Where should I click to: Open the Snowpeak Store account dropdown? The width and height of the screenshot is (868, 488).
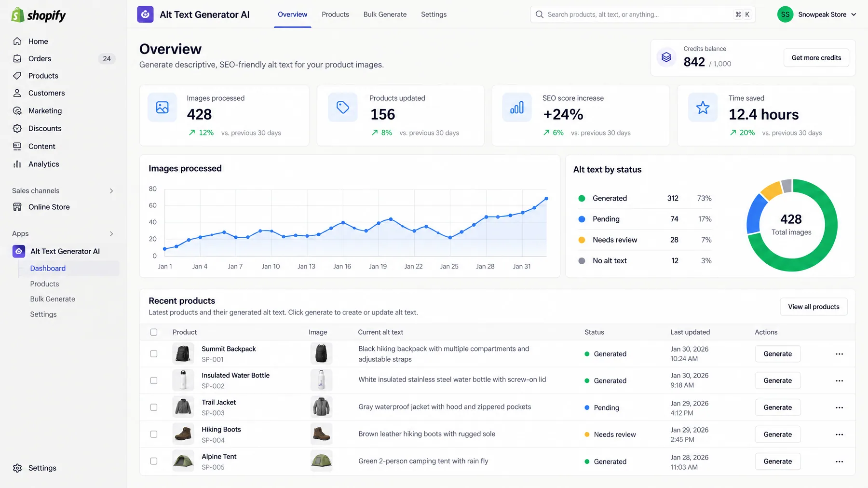click(817, 14)
